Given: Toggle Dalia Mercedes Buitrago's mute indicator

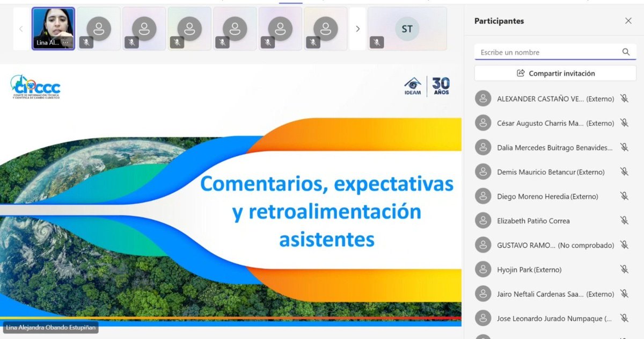Looking at the screenshot, I should pos(624,147).
